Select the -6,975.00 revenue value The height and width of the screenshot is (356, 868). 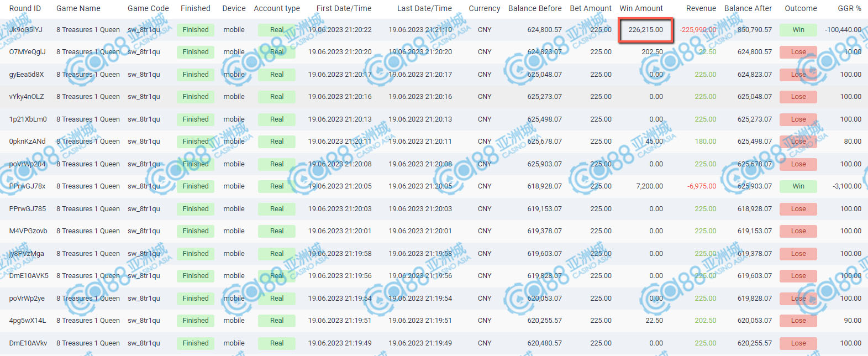click(x=702, y=186)
